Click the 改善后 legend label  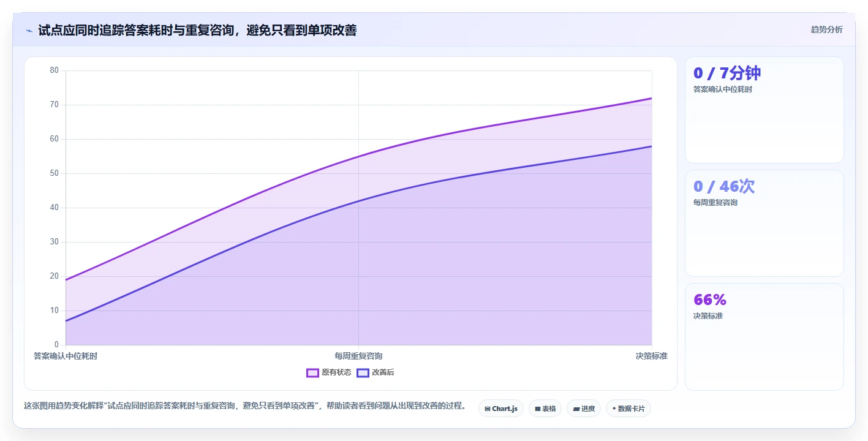pyautogui.click(x=383, y=372)
